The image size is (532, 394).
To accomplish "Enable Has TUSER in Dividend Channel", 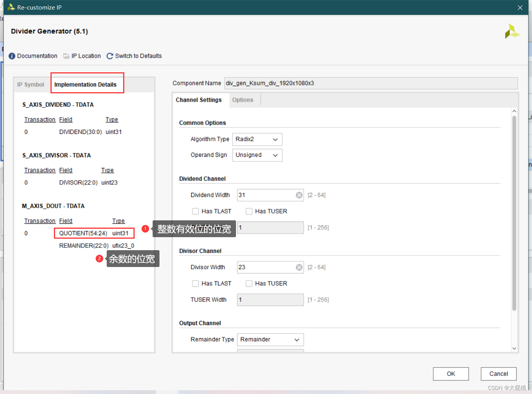I will click(249, 211).
